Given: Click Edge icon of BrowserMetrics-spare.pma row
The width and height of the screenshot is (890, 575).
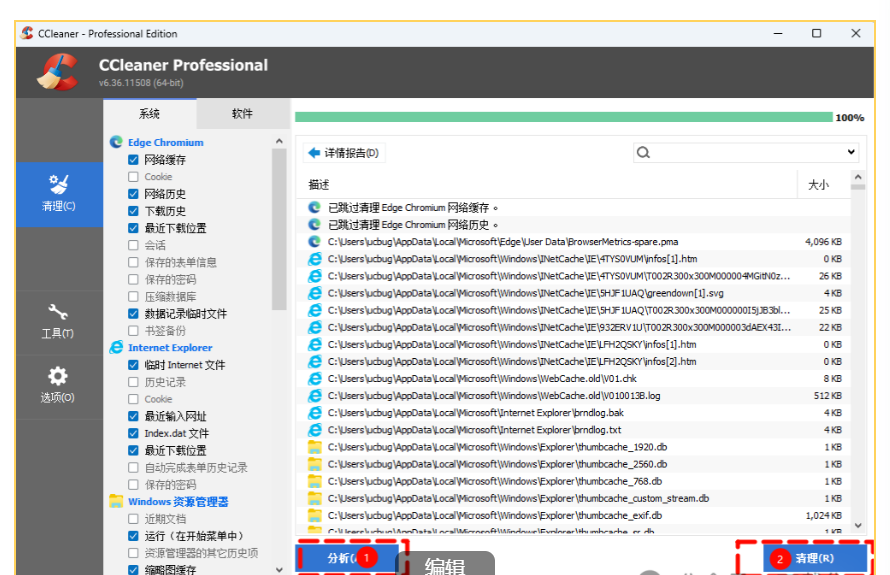Looking at the screenshot, I should point(314,242).
